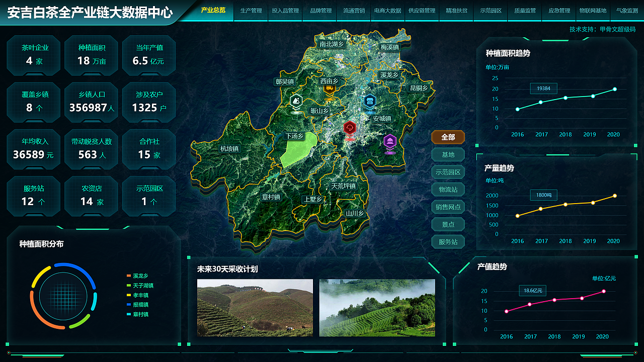Go to 应急管理 tab
644x362 pixels.
pos(559,11)
